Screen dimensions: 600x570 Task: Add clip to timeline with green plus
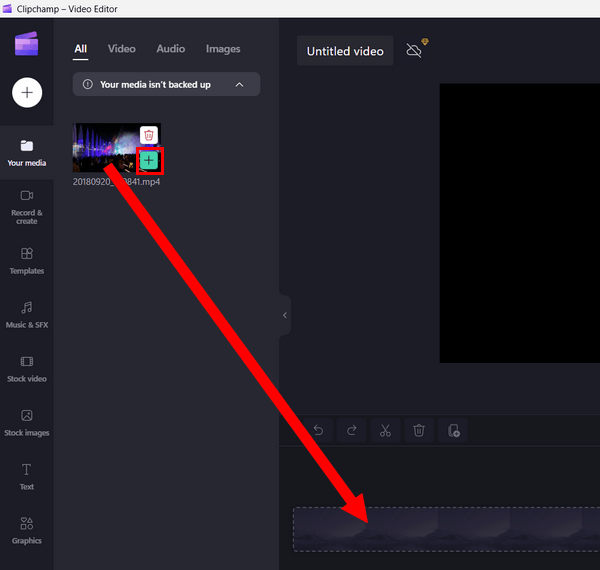coord(149,161)
